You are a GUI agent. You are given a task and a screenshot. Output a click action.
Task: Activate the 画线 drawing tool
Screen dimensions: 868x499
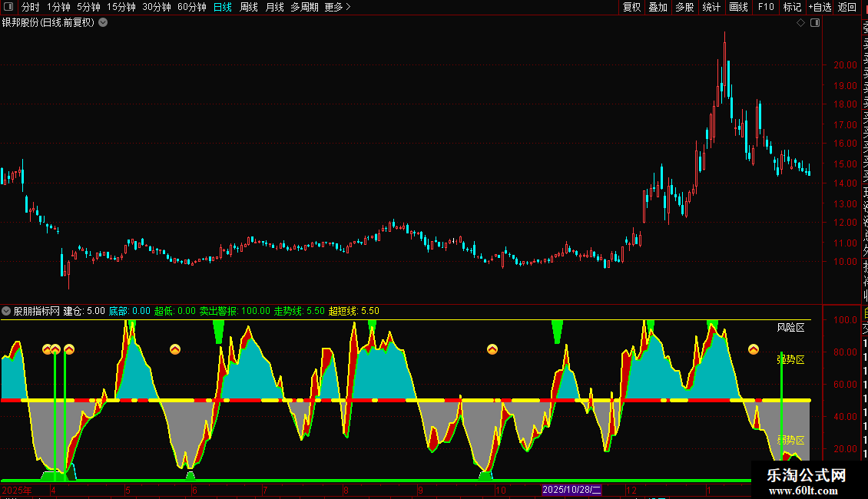[738, 7]
